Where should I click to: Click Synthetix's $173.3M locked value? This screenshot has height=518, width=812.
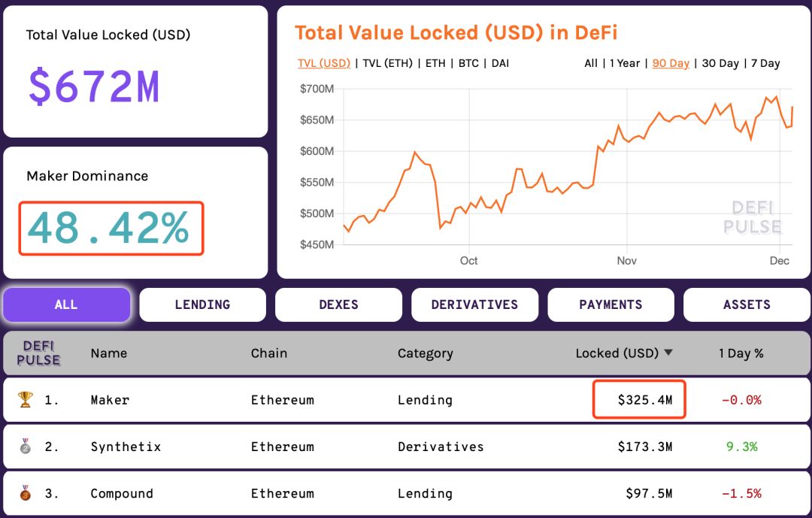click(x=645, y=447)
